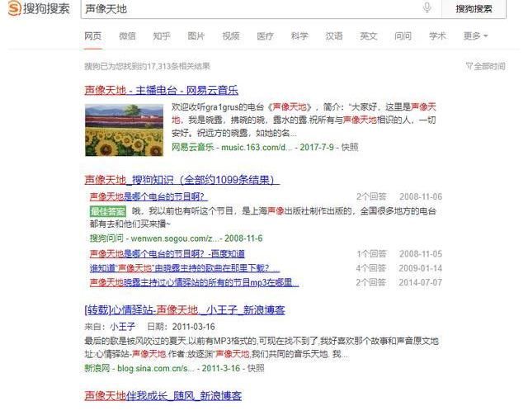528x420 pixels.
Task: Expand the 更多 dropdown
Action: coord(475,36)
